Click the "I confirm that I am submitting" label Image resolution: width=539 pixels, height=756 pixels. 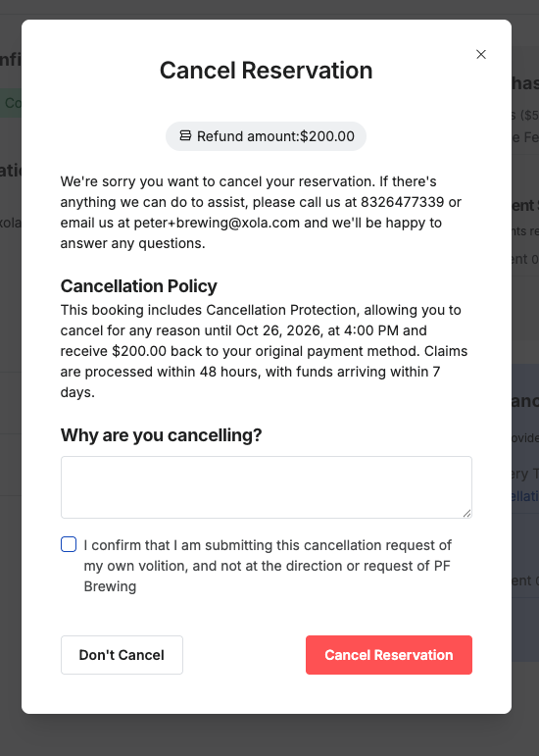pyautogui.click(x=268, y=566)
